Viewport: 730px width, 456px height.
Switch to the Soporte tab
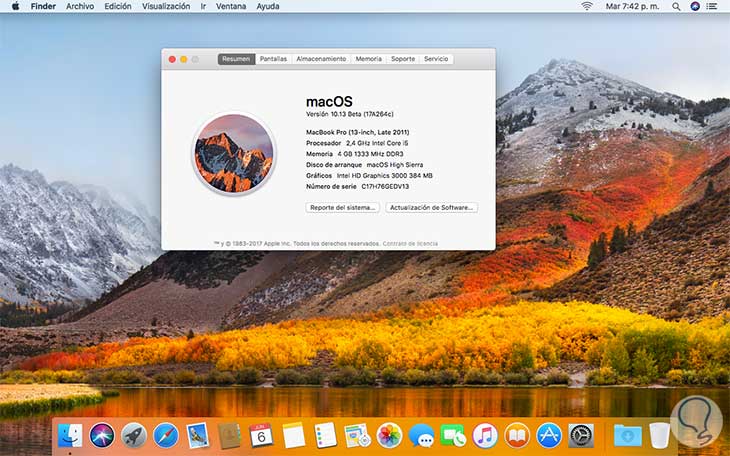(403, 59)
